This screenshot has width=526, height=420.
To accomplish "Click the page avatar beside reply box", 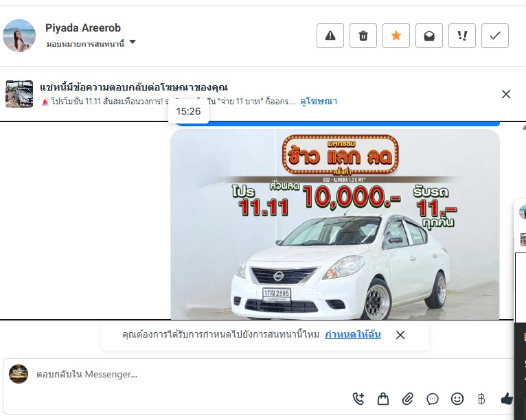I will (x=19, y=374).
